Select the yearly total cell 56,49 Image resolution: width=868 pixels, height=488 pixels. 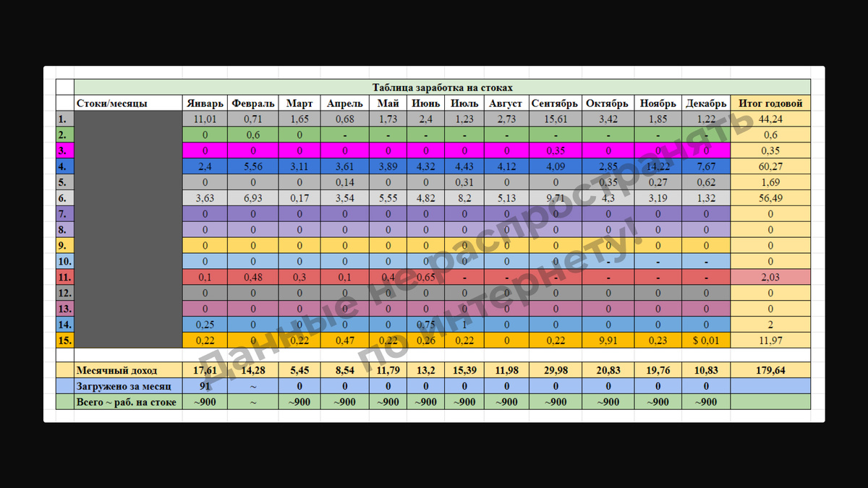[x=770, y=198]
